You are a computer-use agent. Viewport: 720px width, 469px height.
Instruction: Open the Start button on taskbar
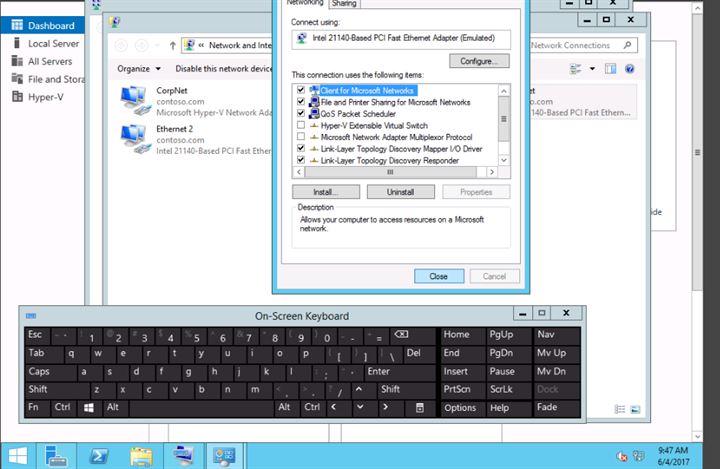tap(17, 456)
